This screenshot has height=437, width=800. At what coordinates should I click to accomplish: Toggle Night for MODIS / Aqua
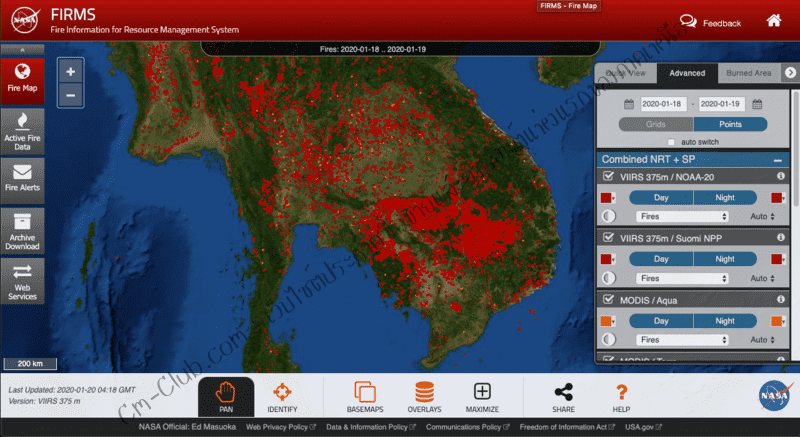(x=725, y=321)
